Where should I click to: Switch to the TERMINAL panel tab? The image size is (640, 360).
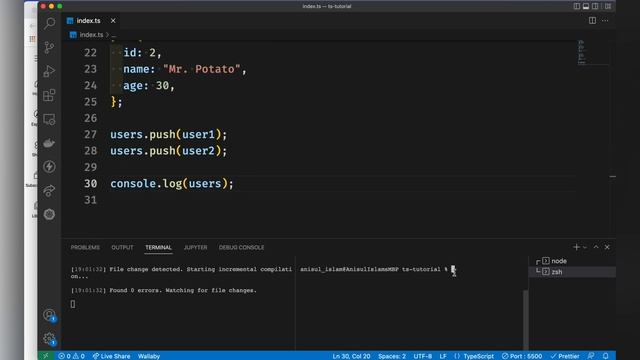tap(158, 247)
